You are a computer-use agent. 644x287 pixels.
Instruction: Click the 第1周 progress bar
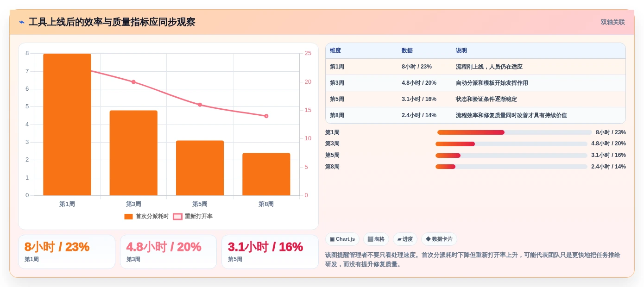(x=515, y=132)
